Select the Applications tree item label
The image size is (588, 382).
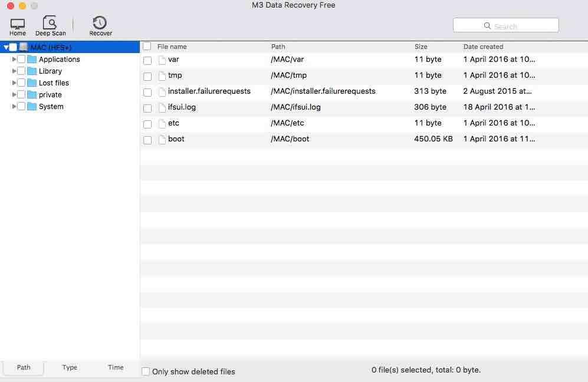point(59,59)
